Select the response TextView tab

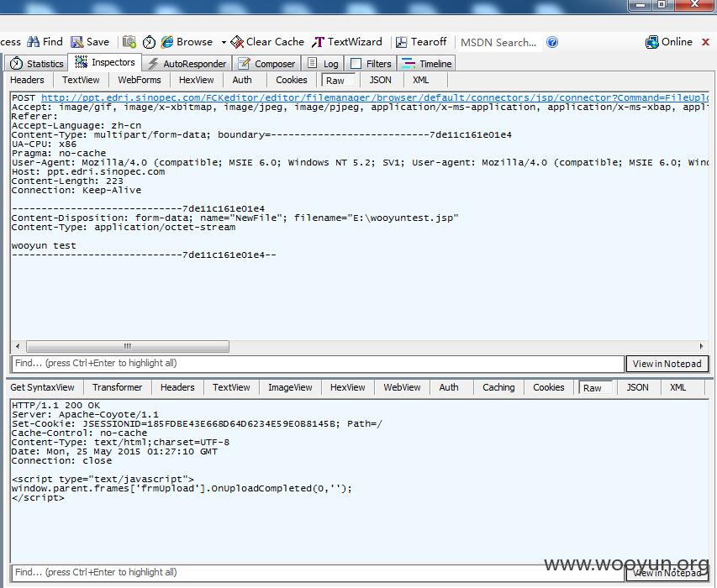click(231, 387)
